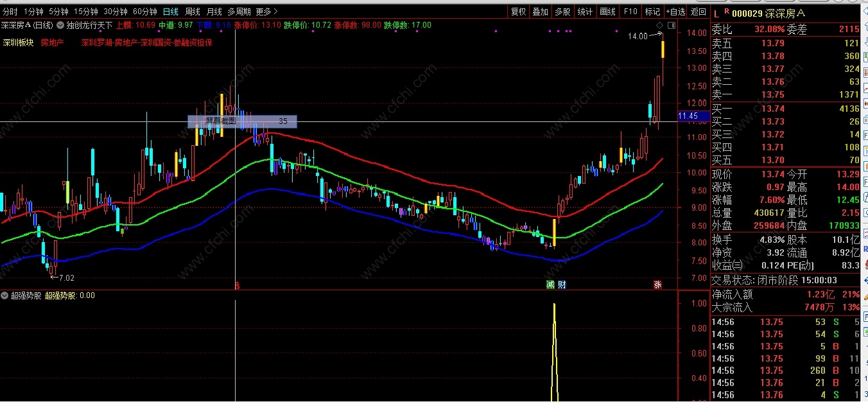
Task: Add stock via +自选 button
Action: pos(675,12)
